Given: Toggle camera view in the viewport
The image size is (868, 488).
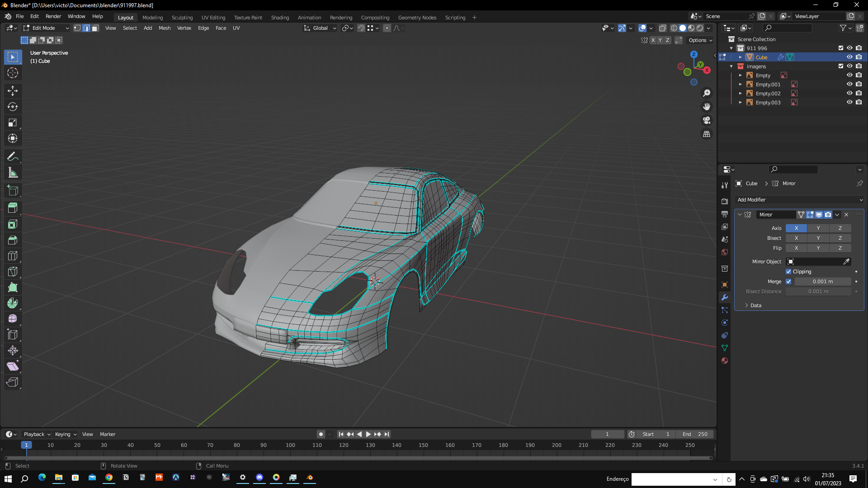Looking at the screenshot, I should point(707,120).
